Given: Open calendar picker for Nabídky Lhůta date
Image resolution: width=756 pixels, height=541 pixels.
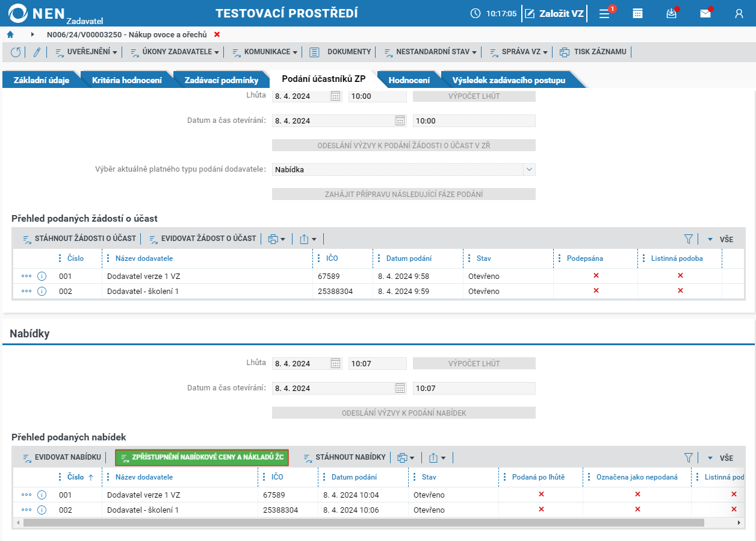Looking at the screenshot, I should point(336,363).
